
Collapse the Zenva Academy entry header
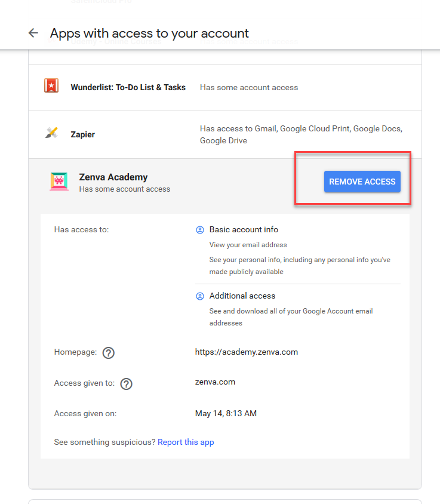(225, 183)
